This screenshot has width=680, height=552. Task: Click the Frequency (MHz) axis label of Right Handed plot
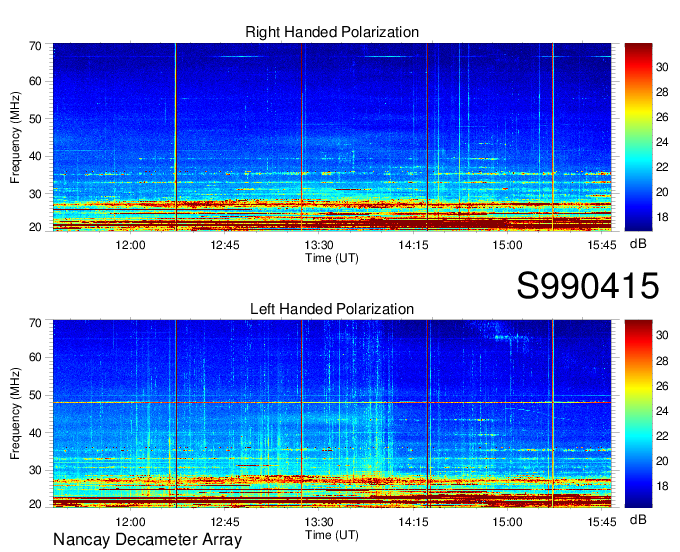click(15, 137)
